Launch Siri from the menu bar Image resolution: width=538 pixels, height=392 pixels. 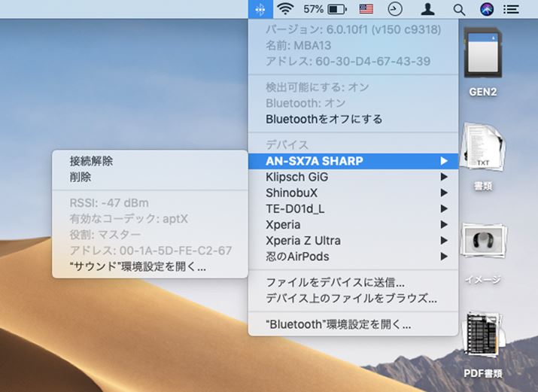pyautogui.click(x=487, y=10)
